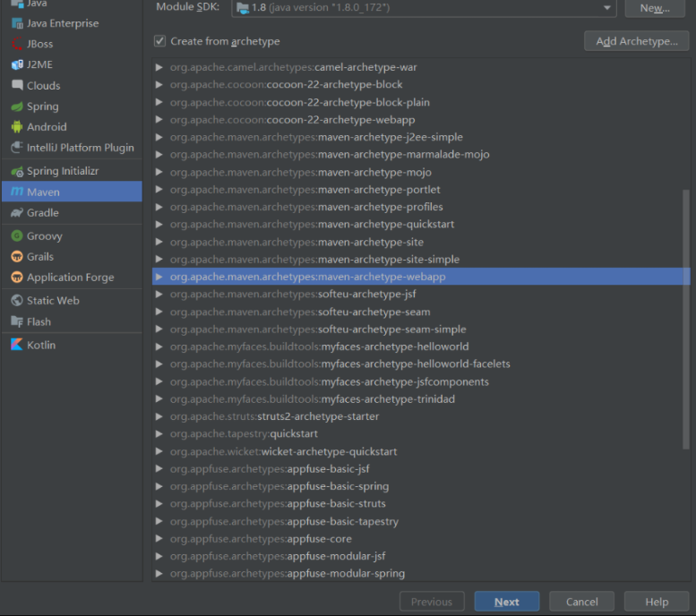Click the Add Archetype... button
The image size is (696, 616).
click(637, 41)
